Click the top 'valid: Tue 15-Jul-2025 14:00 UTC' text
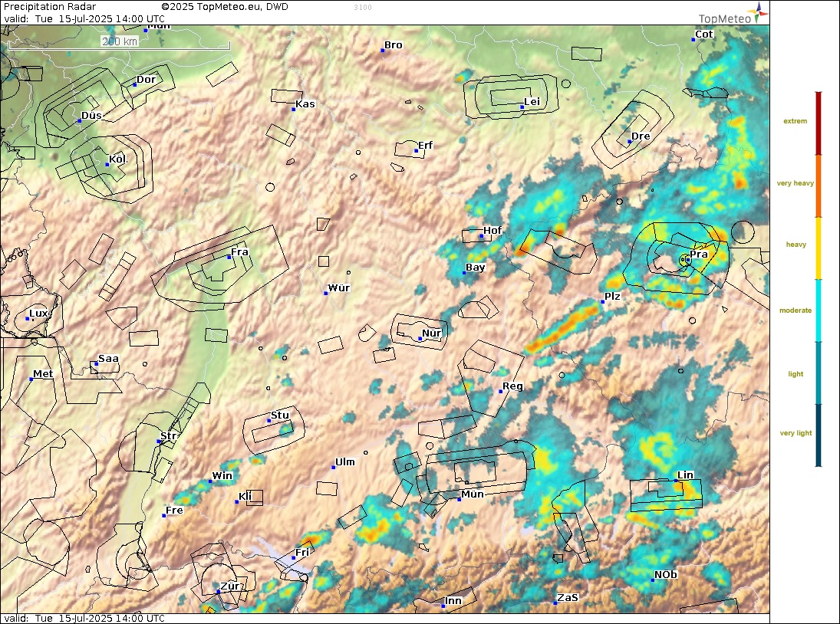This screenshot has width=840, height=624. click(84, 18)
